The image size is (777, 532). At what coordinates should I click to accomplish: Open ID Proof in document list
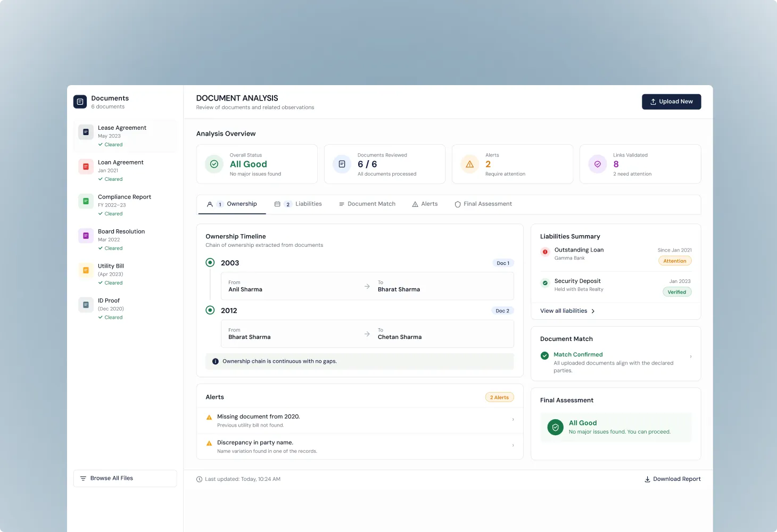point(125,309)
